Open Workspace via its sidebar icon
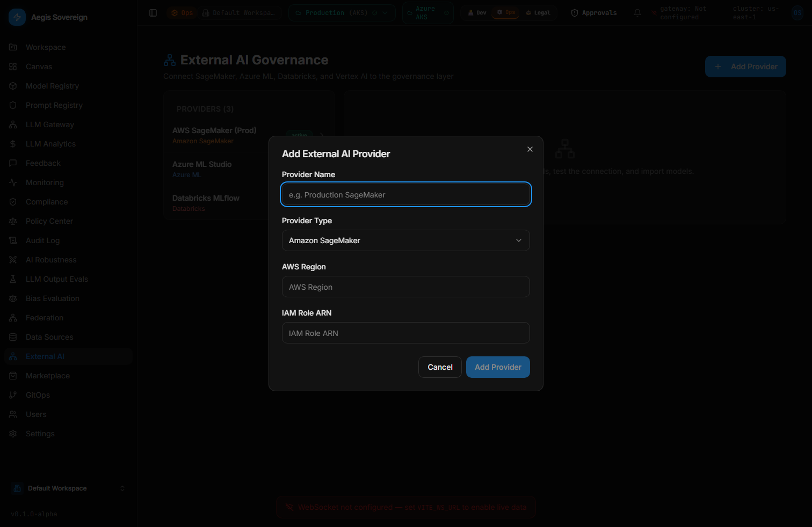Image resolution: width=812 pixels, height=527 pixels. point(13,47)
